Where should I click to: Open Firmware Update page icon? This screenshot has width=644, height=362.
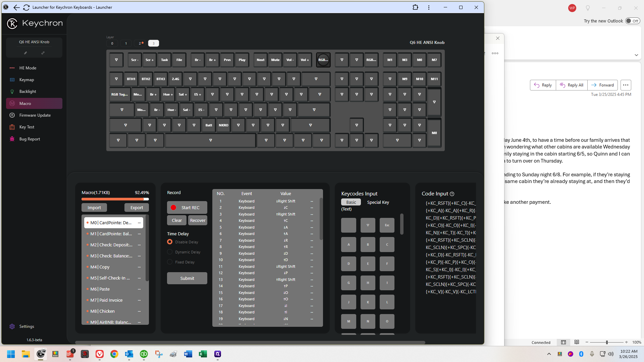[12, 115]
